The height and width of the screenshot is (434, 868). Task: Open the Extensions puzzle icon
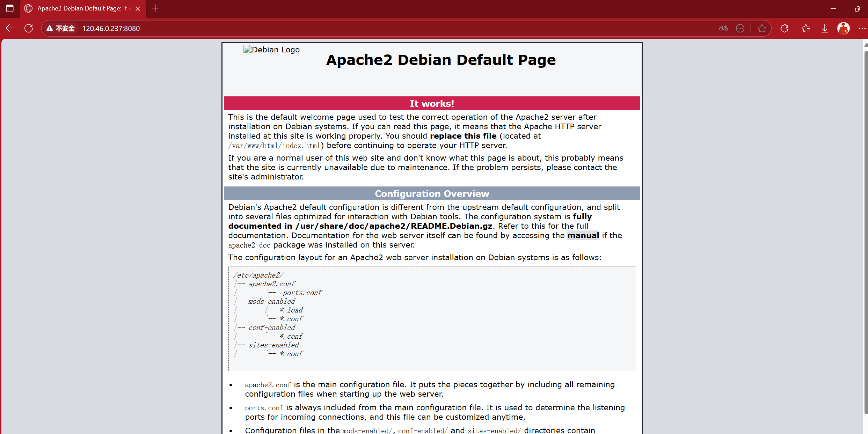(x=785, y=28)
